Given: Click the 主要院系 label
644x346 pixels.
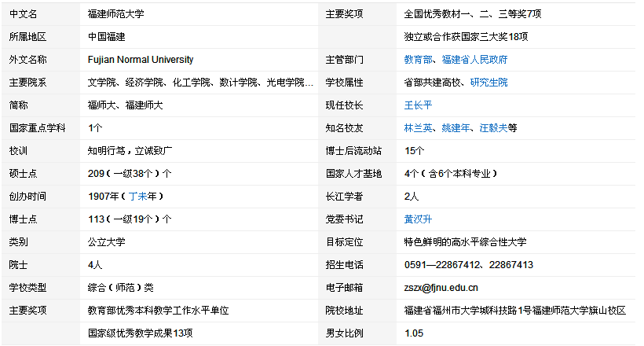Looking at the screenshot, I should pyautogui.click(x=28, y=83).
